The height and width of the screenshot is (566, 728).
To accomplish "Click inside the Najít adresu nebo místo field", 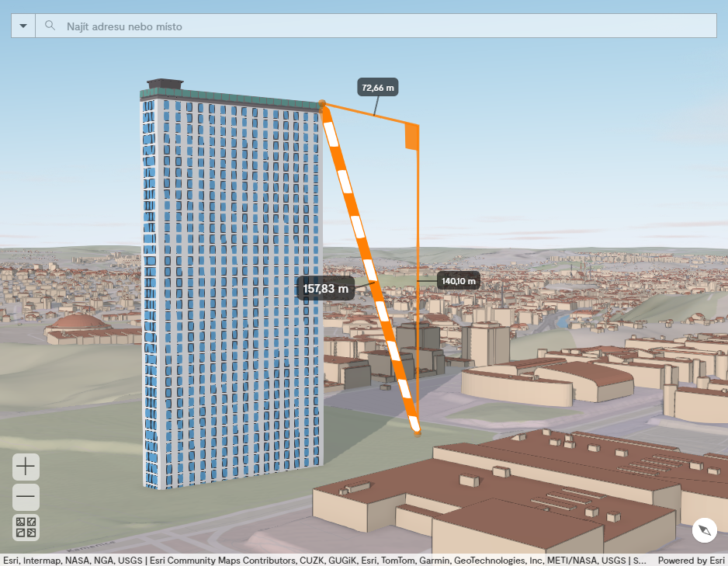I will click(233, 26).
